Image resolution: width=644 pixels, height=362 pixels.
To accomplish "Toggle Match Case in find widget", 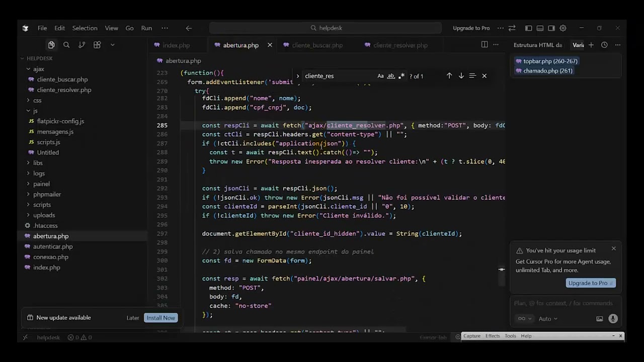I will (x=380, y=76).
